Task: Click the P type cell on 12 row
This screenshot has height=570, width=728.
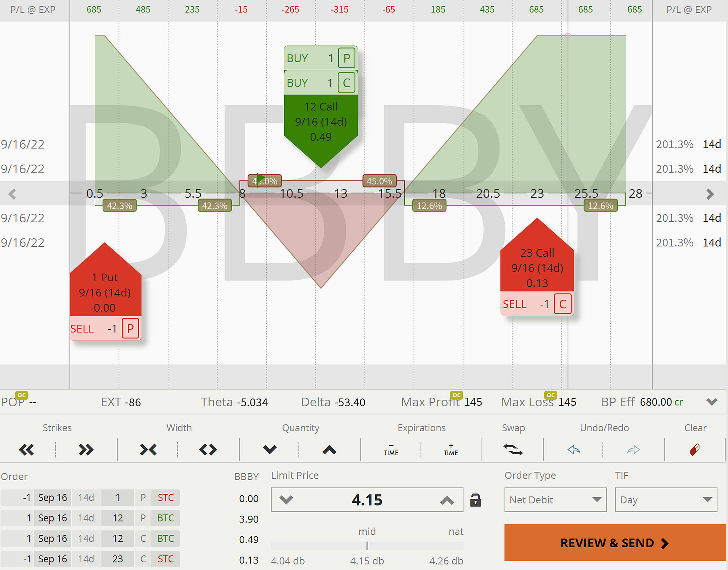Action: [x=143, y=518]
